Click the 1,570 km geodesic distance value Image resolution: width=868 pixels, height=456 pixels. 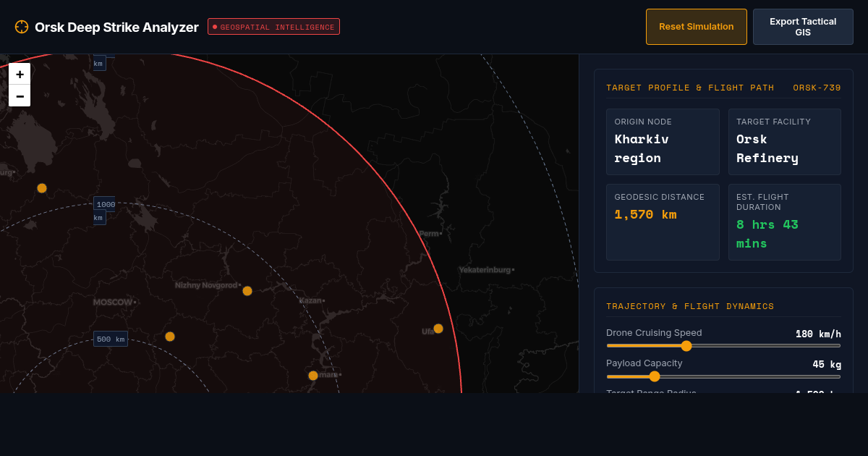coord(645,215)
